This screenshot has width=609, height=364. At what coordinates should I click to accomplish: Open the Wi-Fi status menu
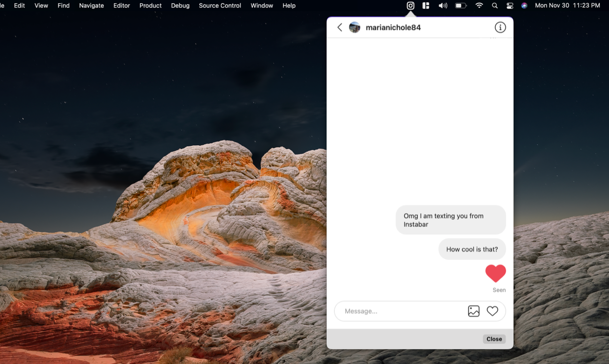tap(479, 5)
